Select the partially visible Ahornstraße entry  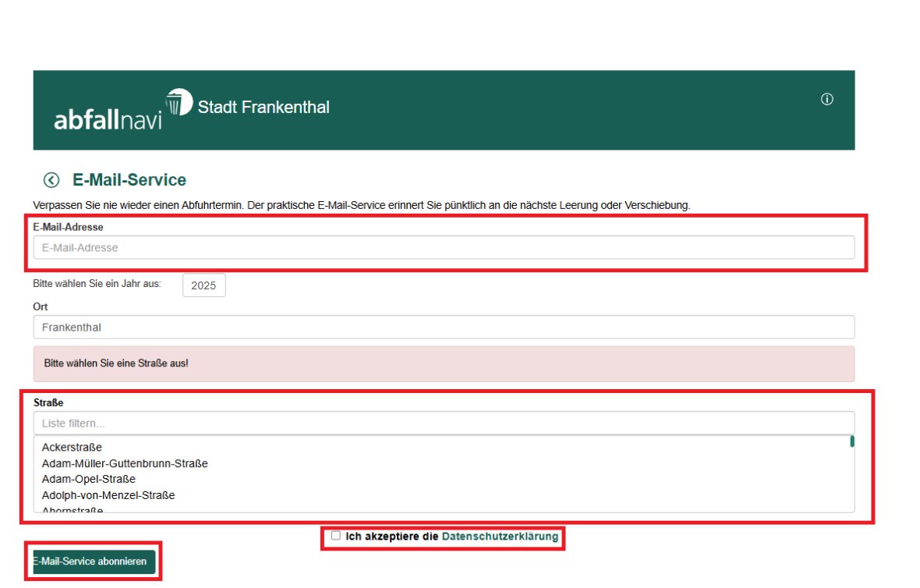coord(72,510)
